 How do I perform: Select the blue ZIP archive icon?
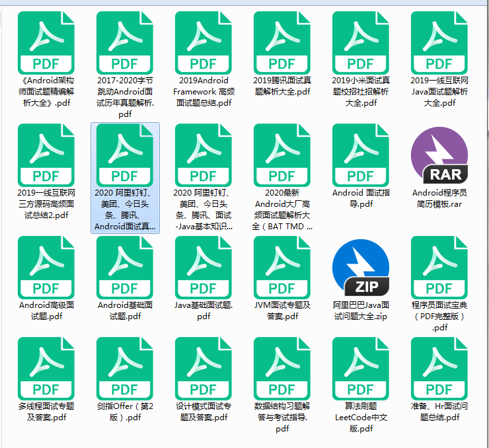tap(361, 267)
